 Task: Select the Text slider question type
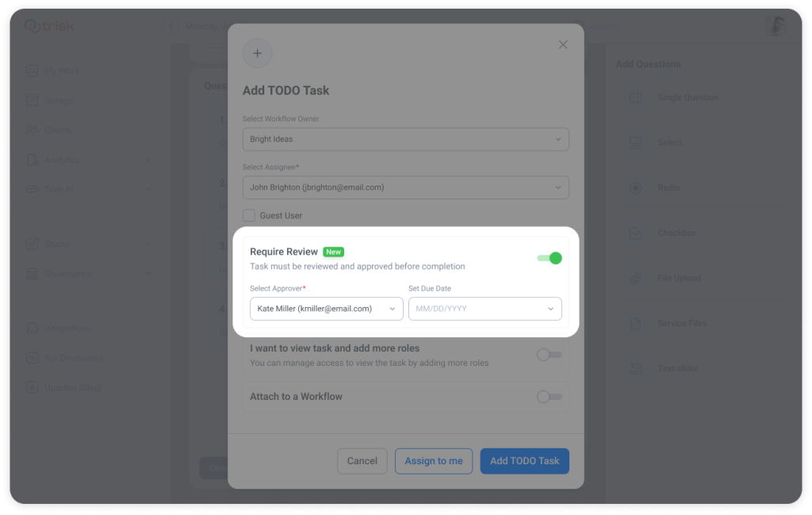coord(635,368)
